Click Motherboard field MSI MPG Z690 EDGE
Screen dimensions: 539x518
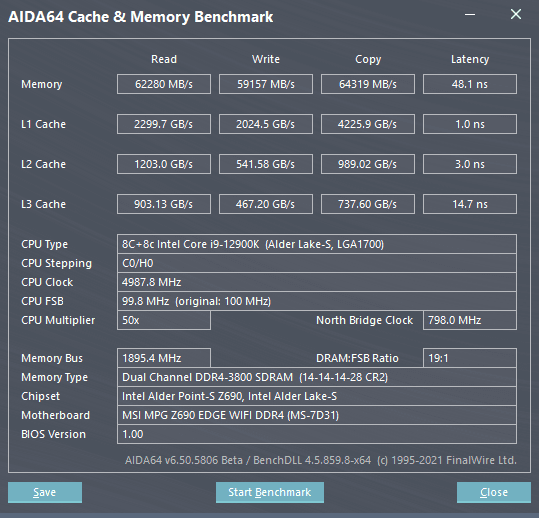317,415
